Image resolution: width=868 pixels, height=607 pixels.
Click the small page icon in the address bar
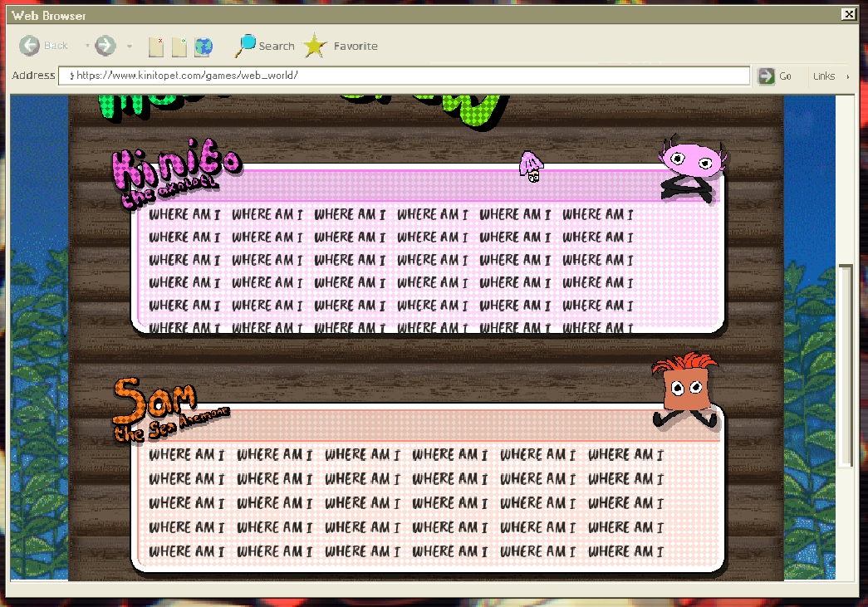[x=71, y=76]
